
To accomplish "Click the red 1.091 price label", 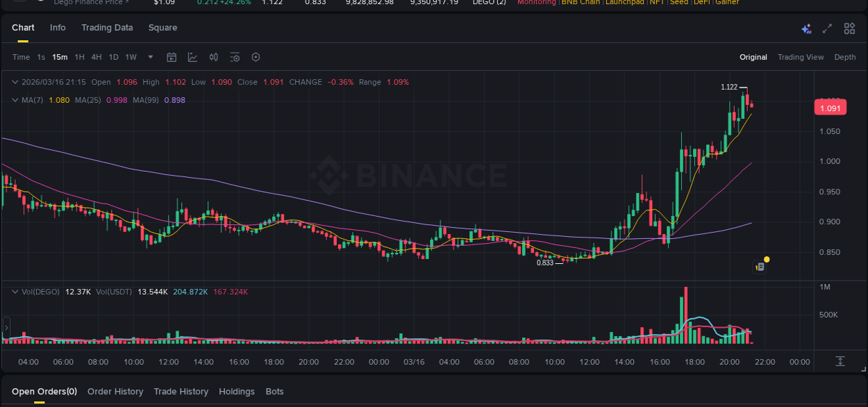I will click(830, 107).
